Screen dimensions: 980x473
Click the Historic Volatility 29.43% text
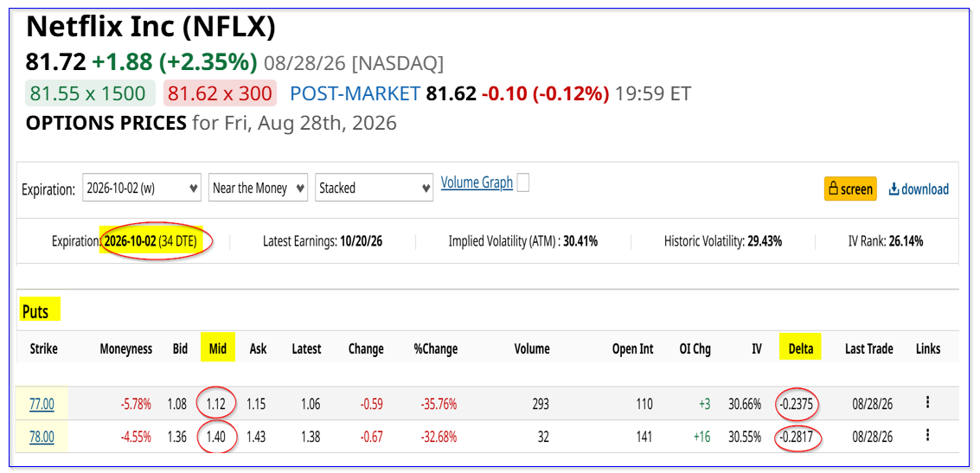723,241
